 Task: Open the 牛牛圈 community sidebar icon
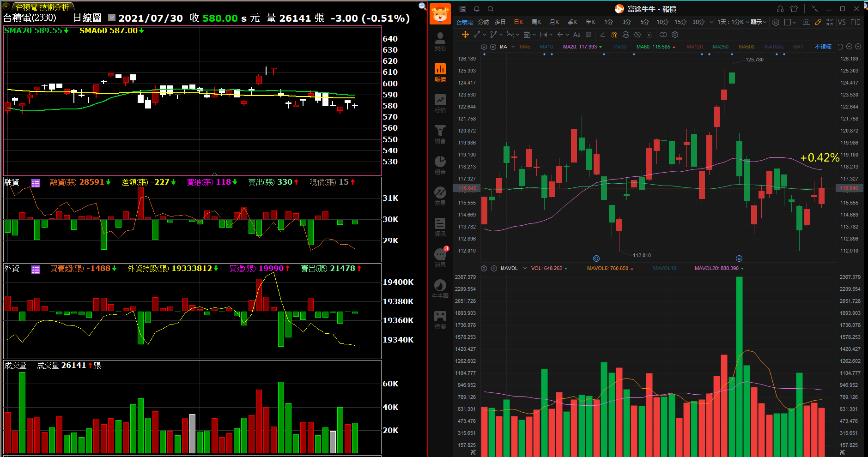tap(440, 289)
